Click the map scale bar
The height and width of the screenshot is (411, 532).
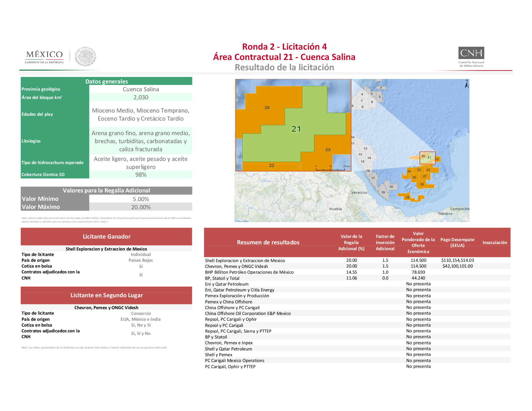coord(332,168)
